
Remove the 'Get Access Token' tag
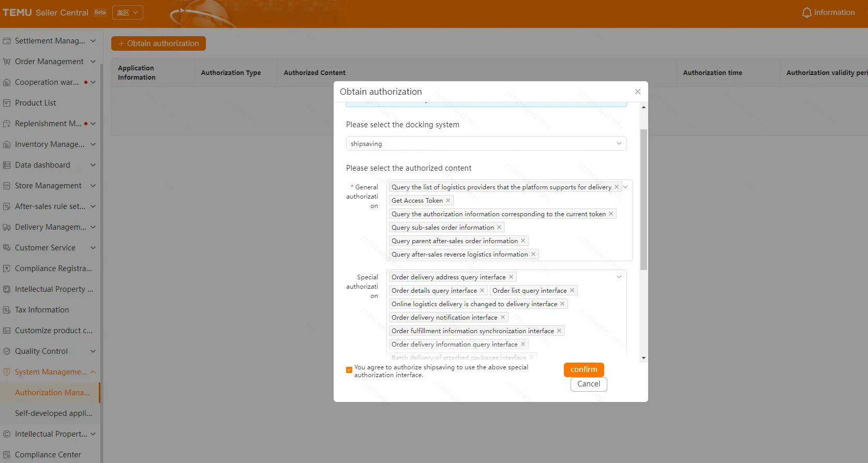pyautogui.click(x=448, y=201)
